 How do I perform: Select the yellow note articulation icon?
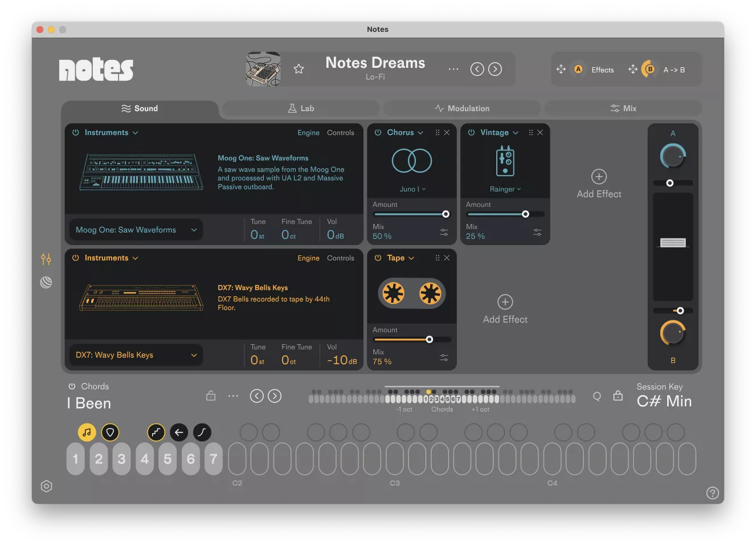click(87, 432)
